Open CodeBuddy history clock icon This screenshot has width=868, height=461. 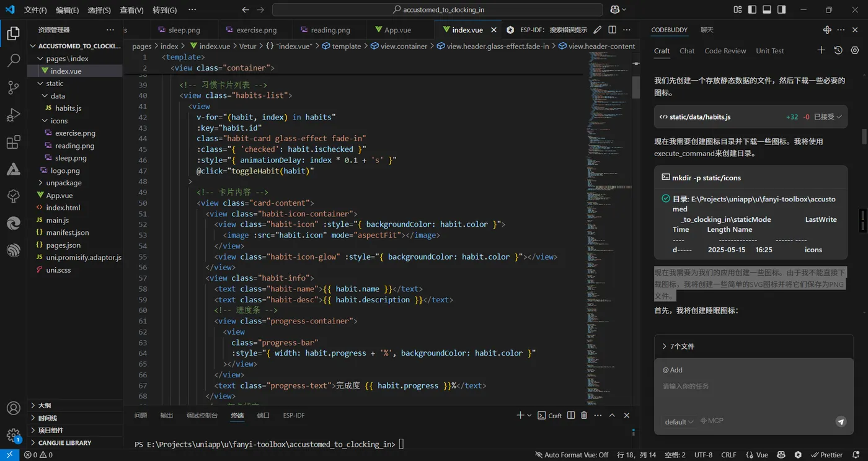838,50
